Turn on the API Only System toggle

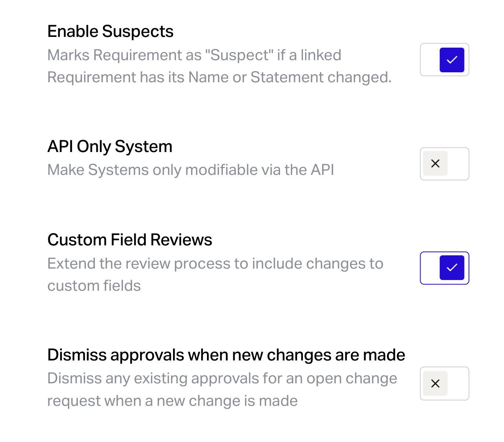pyautogui.click(x=444, y=164)
